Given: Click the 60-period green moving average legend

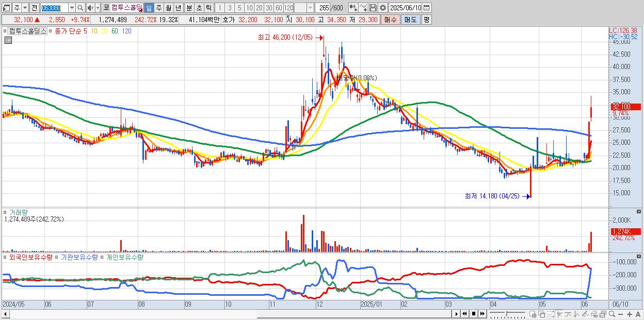Looking at the screenshot, I should [115, 31].
